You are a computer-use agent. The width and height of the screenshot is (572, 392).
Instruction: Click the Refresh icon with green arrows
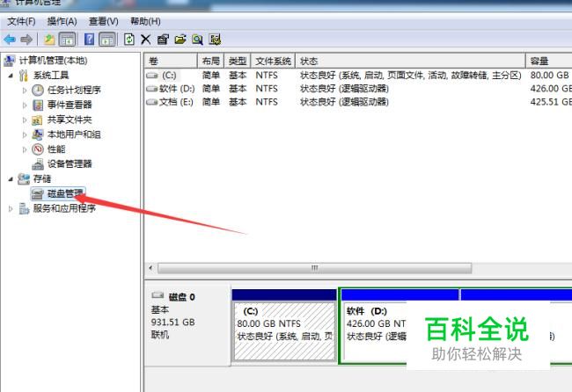pyautogui.click(x=128, y=40)
